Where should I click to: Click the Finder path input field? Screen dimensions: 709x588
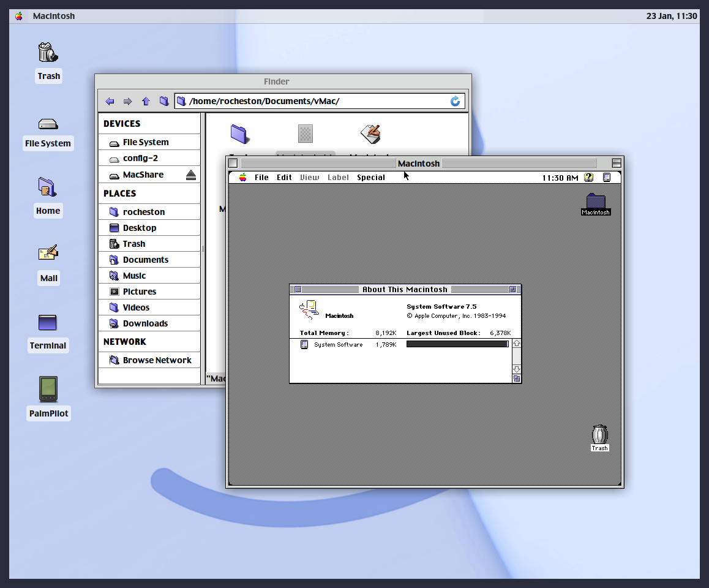click(x=319, y=101)
